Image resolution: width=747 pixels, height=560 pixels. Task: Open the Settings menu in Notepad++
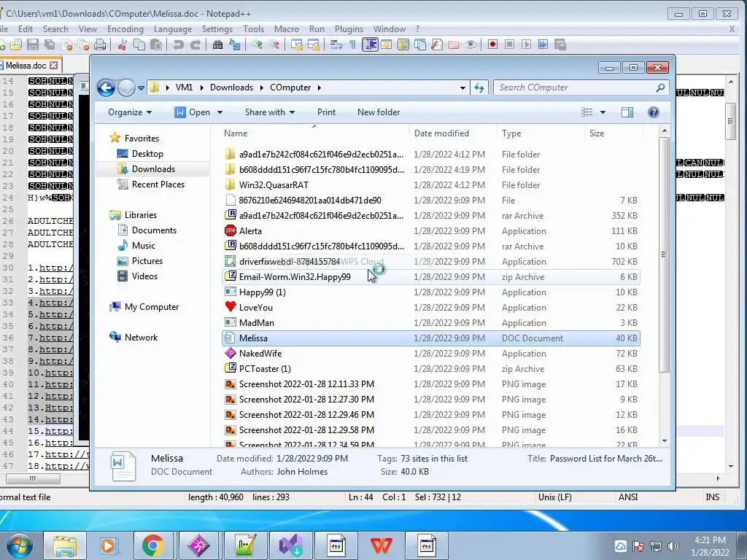[217, 29]
